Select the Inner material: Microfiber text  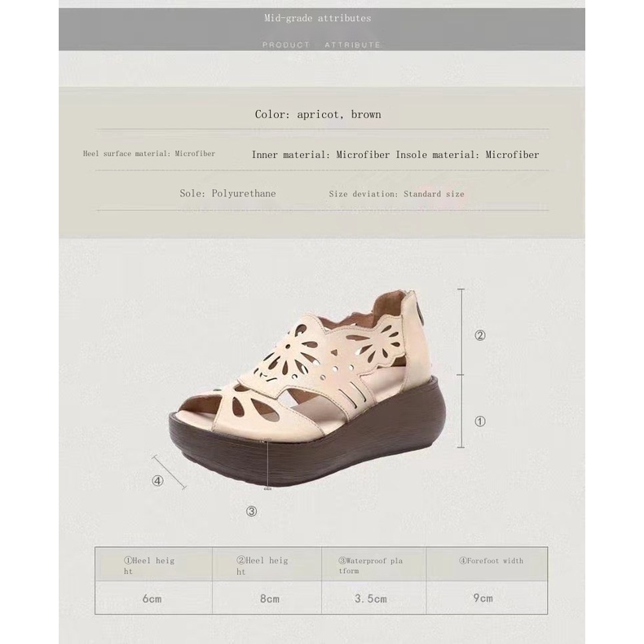click(x=322, y=154)
